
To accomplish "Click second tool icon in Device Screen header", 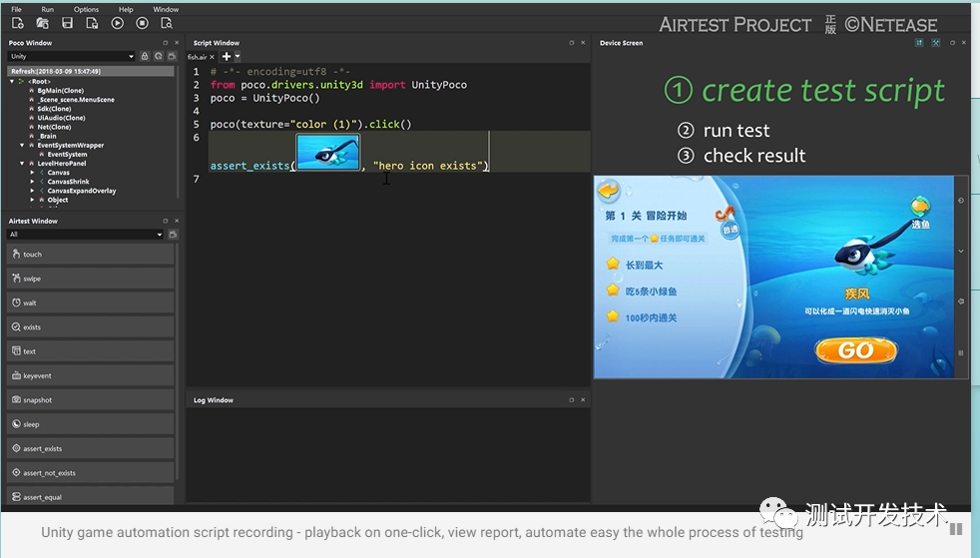I will [936, 43].
